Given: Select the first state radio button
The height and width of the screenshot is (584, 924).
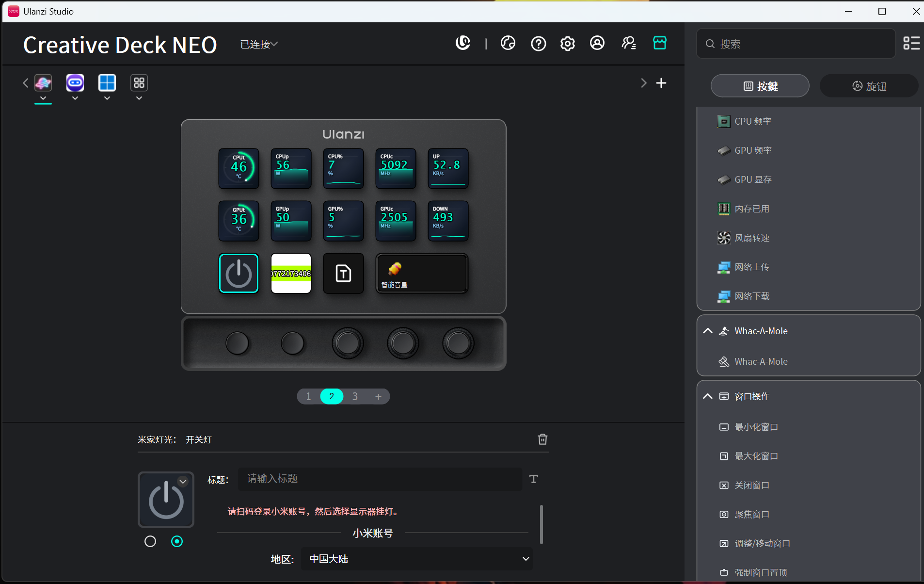Looking at the screenshot, I should (150, 541).
